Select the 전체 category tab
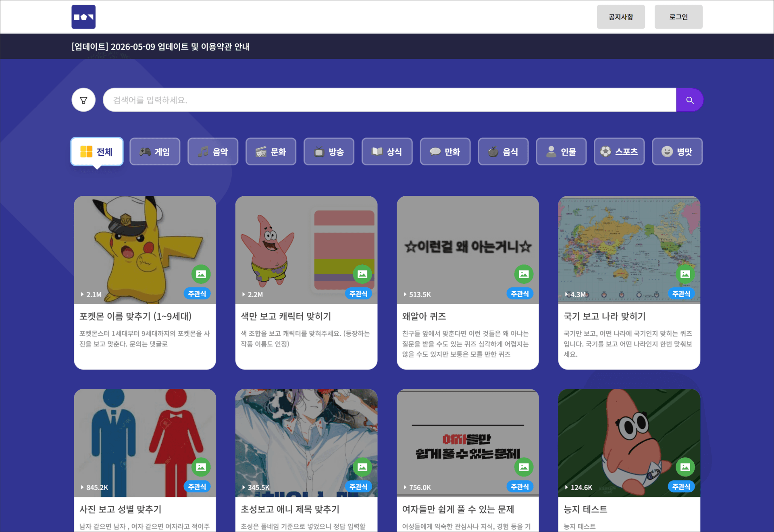Screen dimensions: 774x532 pos(97,152)
